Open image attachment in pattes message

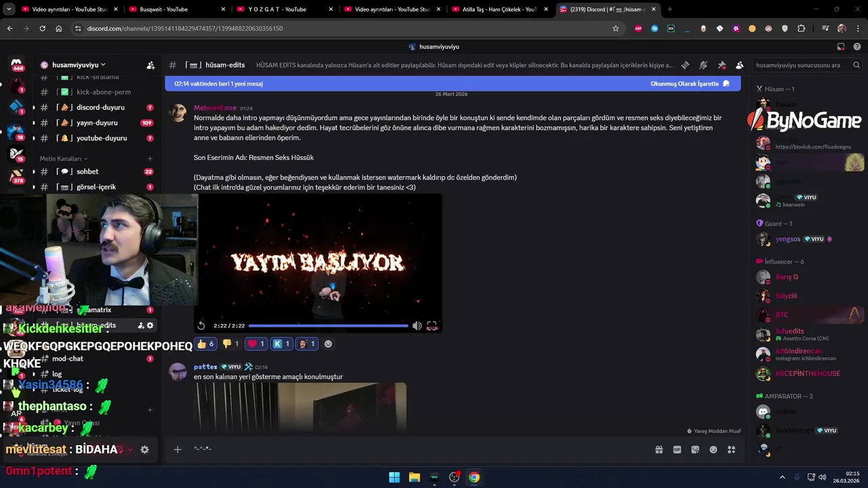pos(300,407)
